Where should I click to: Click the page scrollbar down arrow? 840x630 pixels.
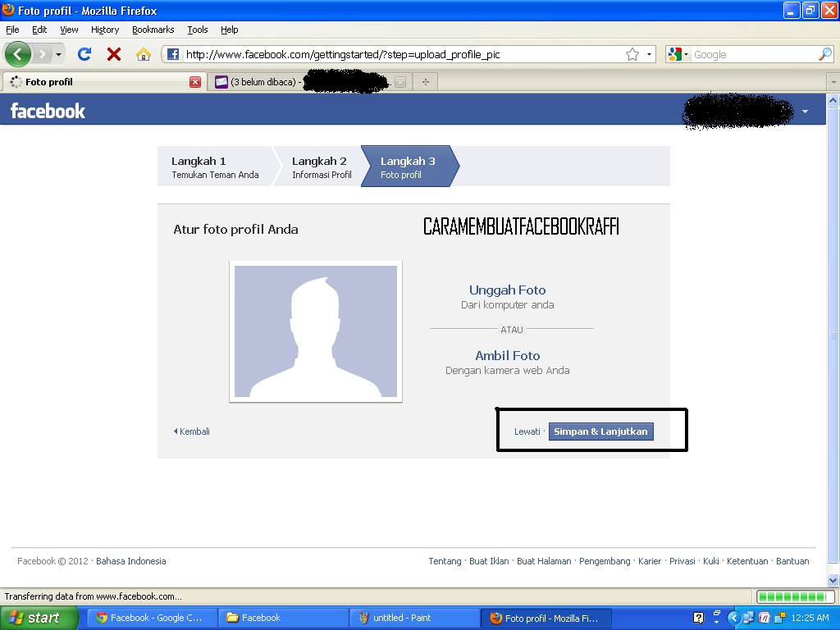pos(833,580)
